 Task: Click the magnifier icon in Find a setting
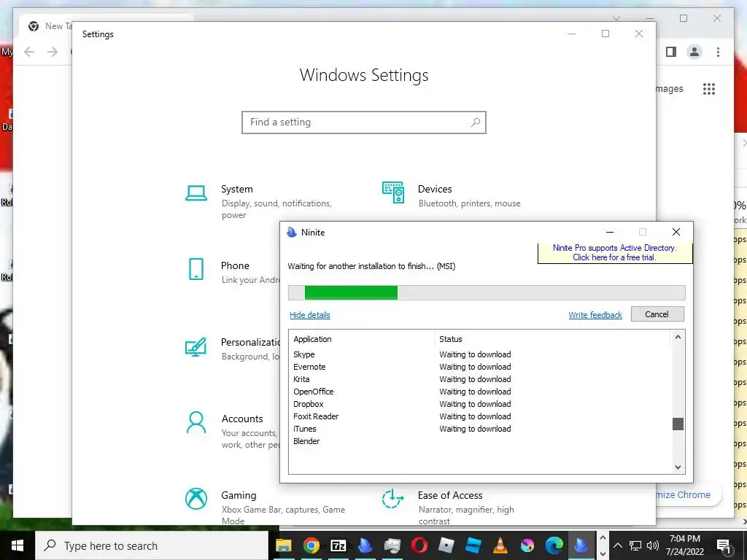click(476, 122)
